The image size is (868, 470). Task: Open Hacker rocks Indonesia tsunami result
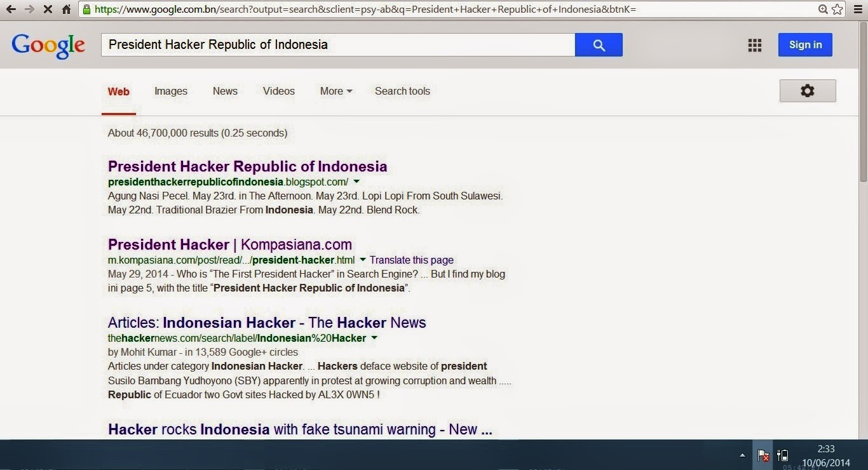300,429
